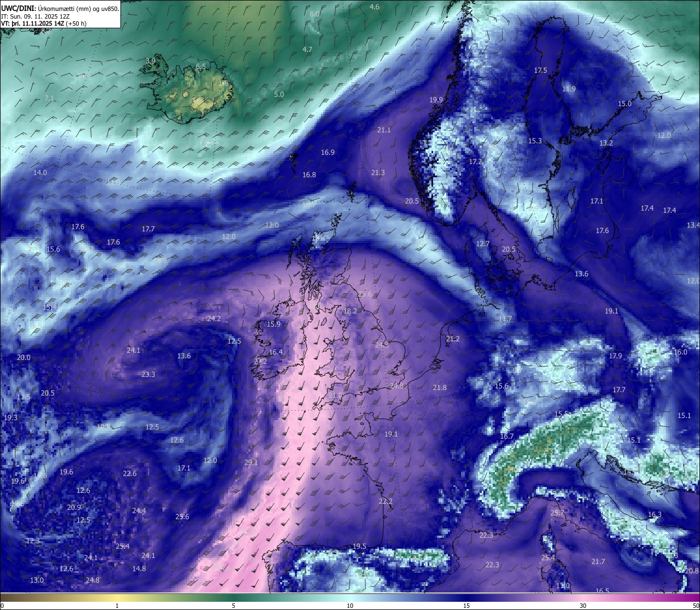Click the value 12.3 on the lower-left edge
Viewport: 700px width, 610px height.
[33, 541]
